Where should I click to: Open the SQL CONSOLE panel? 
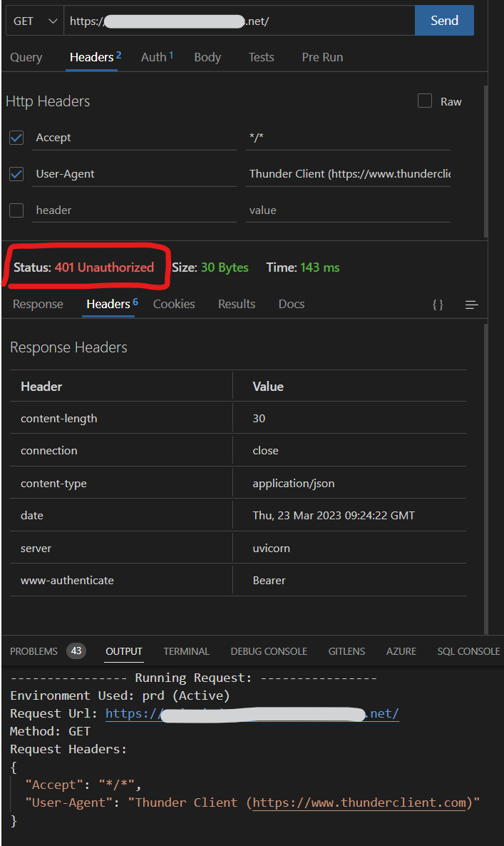pos(468,651)
